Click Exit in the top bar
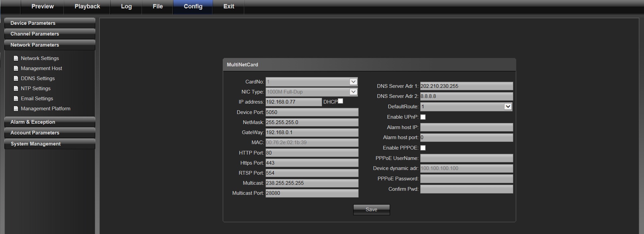Viewport: 644px width, 234px height. (x=228, y=7)
